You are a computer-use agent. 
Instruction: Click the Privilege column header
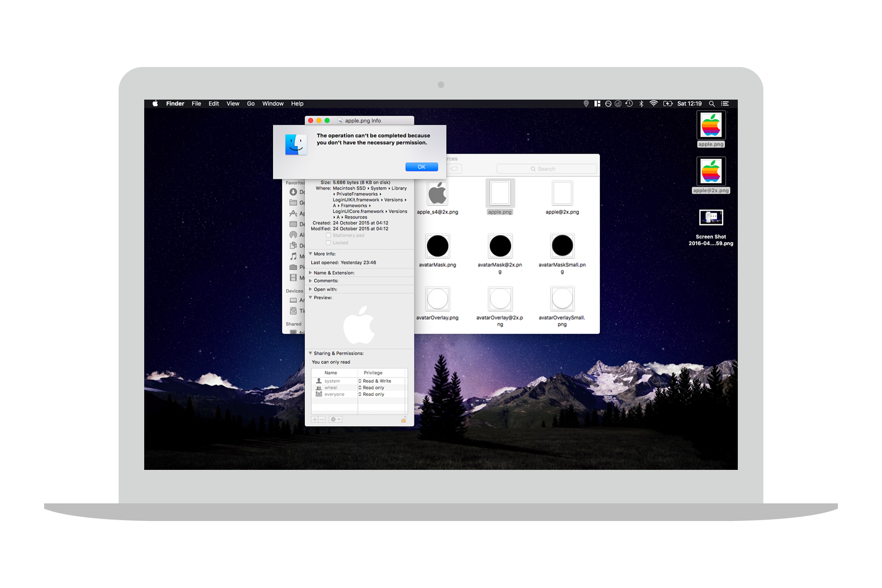click(373, 373)
